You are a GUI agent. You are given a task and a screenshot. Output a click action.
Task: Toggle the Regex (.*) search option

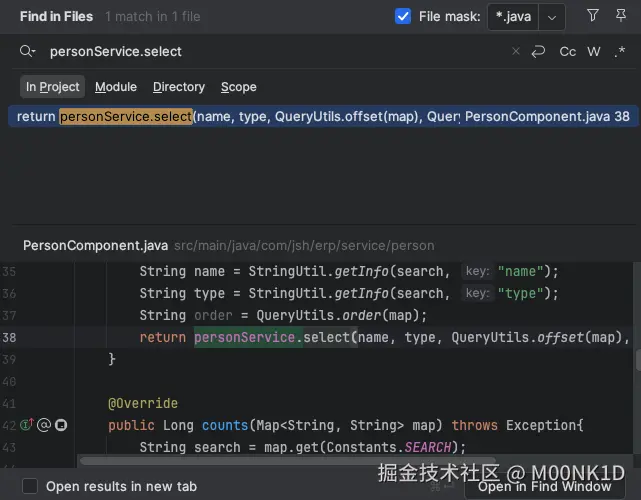619,51
